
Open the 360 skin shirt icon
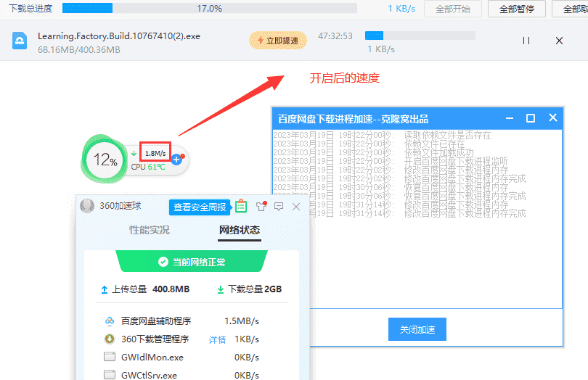261,207
